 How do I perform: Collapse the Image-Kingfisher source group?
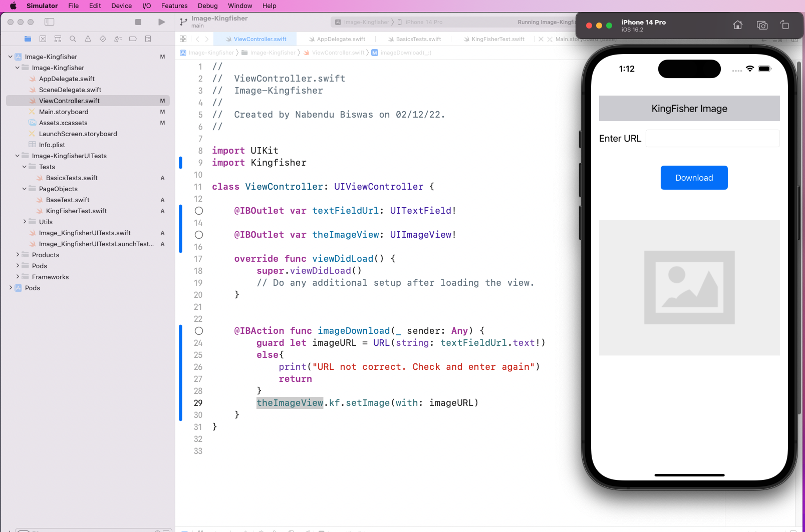coord(18,68)
